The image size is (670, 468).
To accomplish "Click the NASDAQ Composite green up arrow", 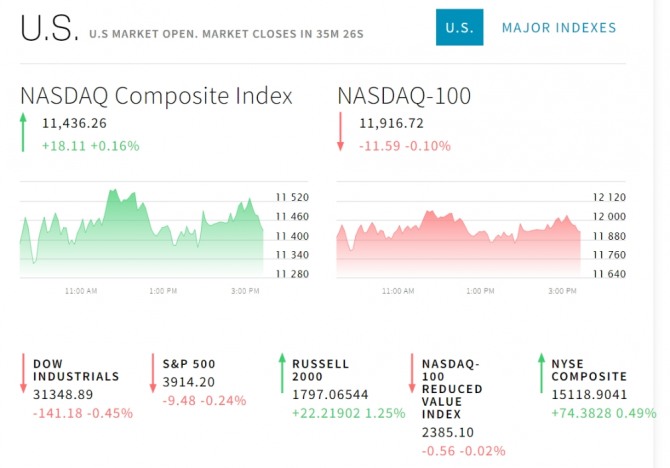I will tap(23, 133).
